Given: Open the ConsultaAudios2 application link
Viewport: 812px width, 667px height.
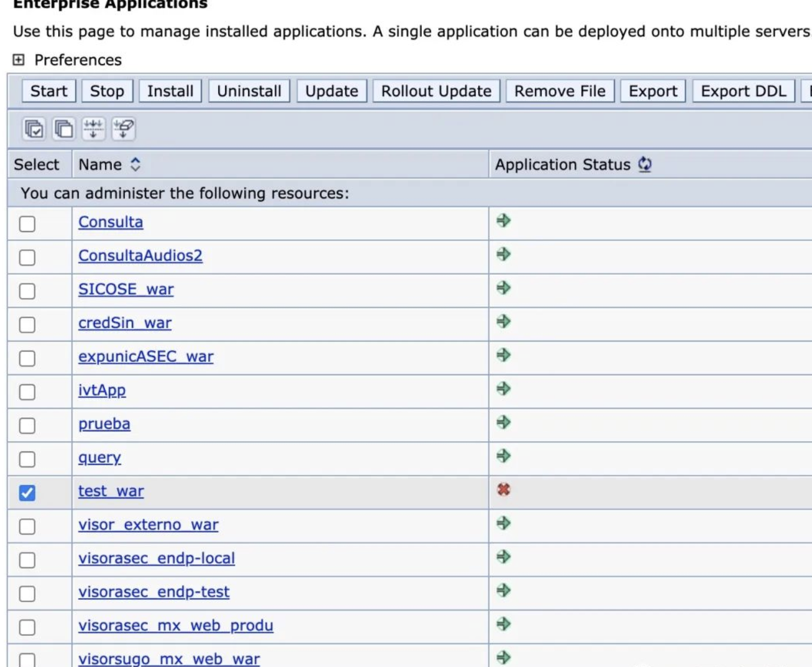Looking at the screenshot, I should click(140, 256).
